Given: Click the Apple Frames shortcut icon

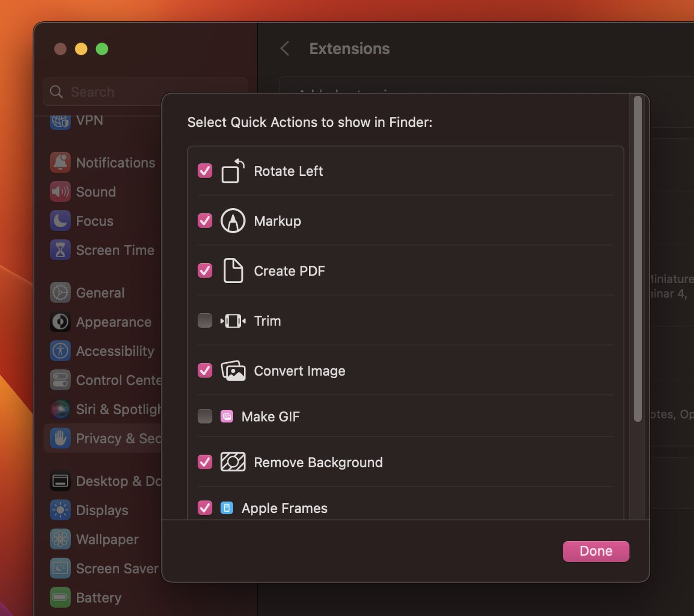Looking at the screenshot, I should 227,508.
